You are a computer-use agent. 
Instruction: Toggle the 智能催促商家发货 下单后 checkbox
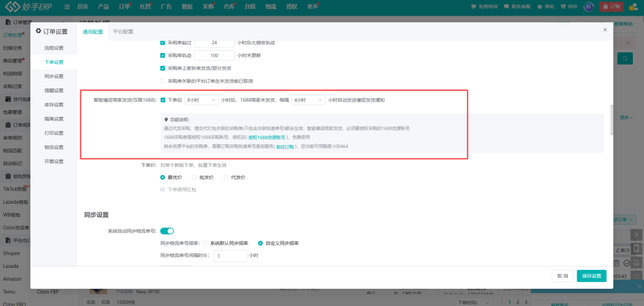point(162,100)
